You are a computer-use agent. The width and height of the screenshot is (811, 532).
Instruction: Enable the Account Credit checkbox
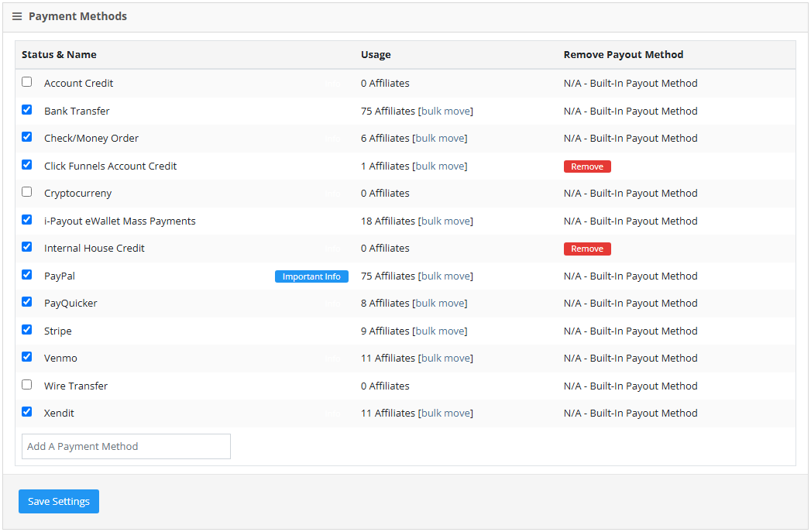27,82
